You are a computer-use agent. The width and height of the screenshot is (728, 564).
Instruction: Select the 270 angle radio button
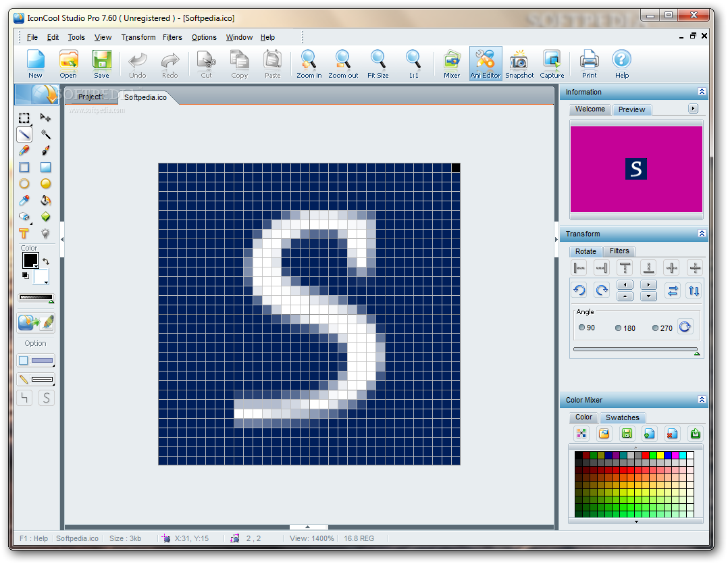[655, 328]
